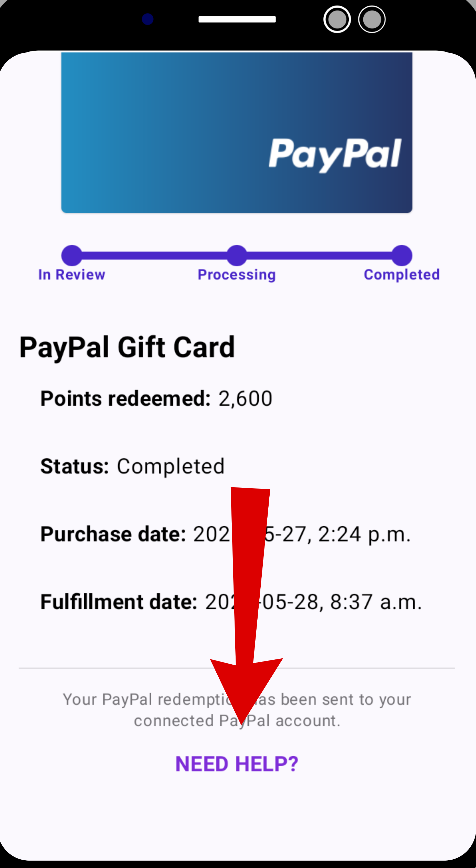The height and width of the screenshot is (868, 476).
Task: Tap the right front camera lens circle
Action: [x=372, y=19]
